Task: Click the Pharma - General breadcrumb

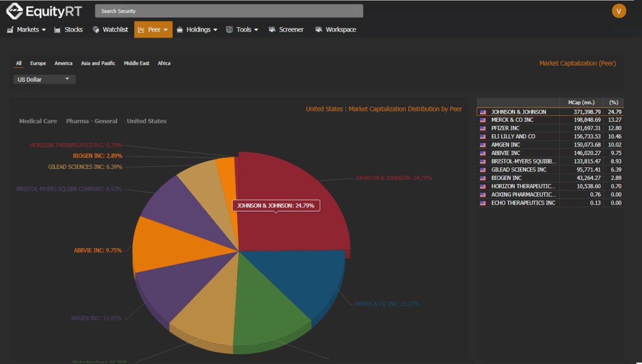Action: (x=92, y=121)
